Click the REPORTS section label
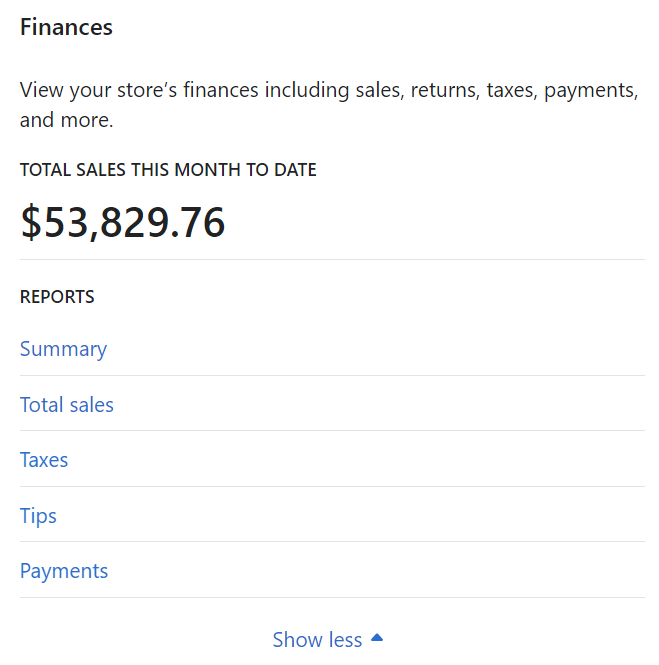Screen dimensions: 659x665 click(x=57, y=297)
